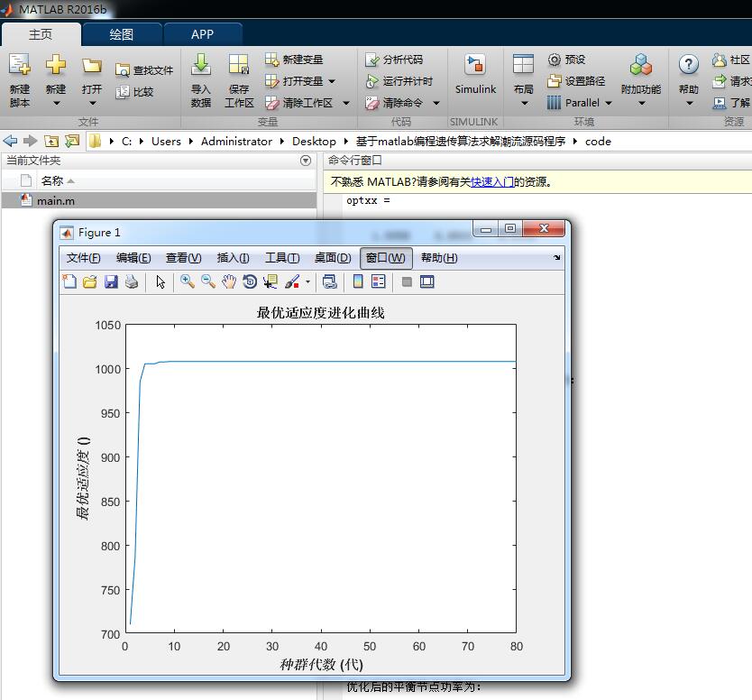Open the 新建 dropdown with the plus icon

pos(56,79)
